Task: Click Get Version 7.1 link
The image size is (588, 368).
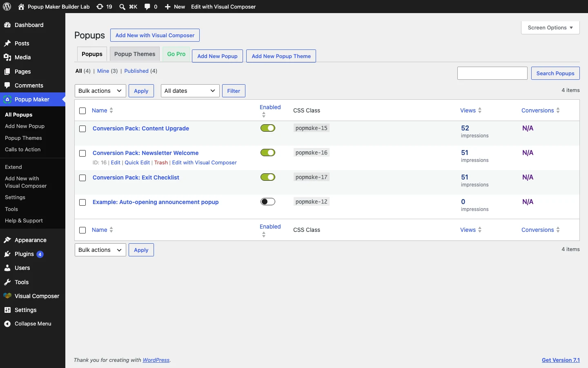Action: coord(561,360)
